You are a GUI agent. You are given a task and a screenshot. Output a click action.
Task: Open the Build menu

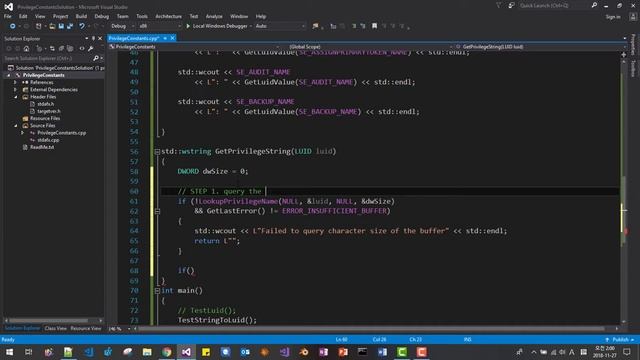click(81, 16)
